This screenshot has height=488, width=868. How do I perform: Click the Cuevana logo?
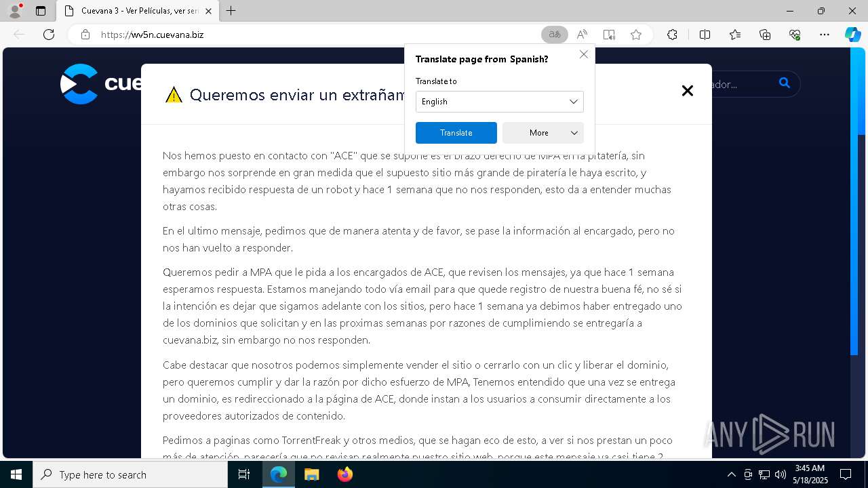(100, 84)
